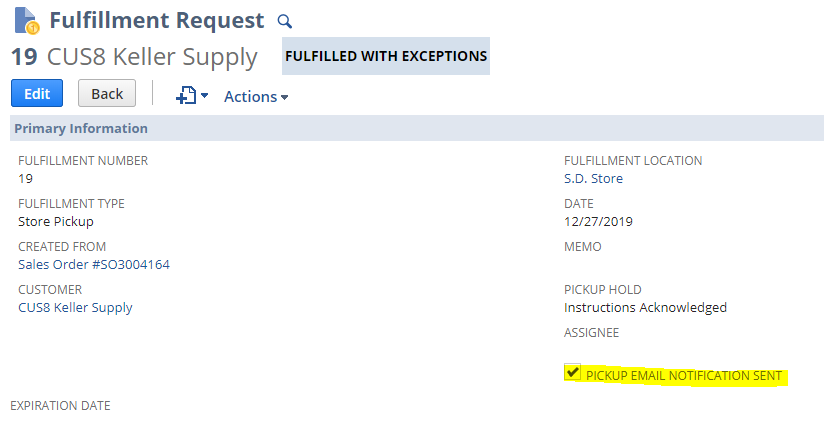824x440 pixels.
Task: Click the Pickup Email Notification Sent label
Action: [x=684, y=376]
